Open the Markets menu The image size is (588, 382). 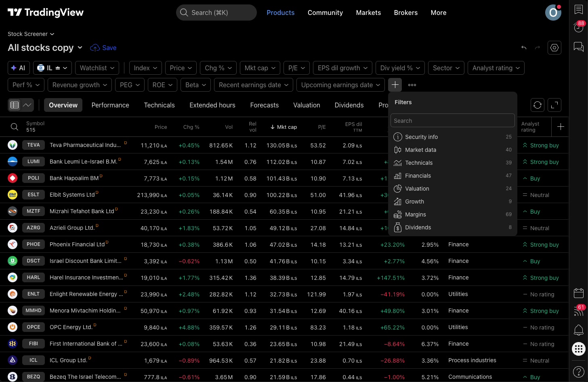point(368,13)
